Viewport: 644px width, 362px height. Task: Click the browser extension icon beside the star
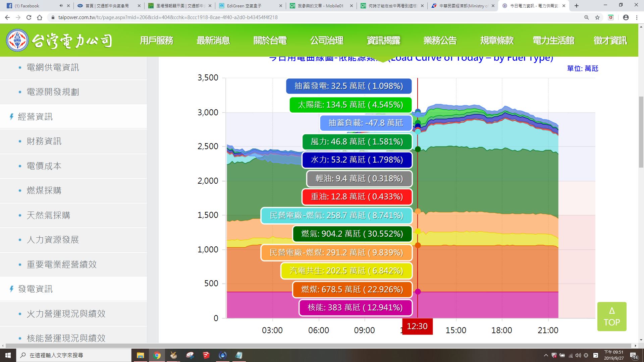[611, 17]
